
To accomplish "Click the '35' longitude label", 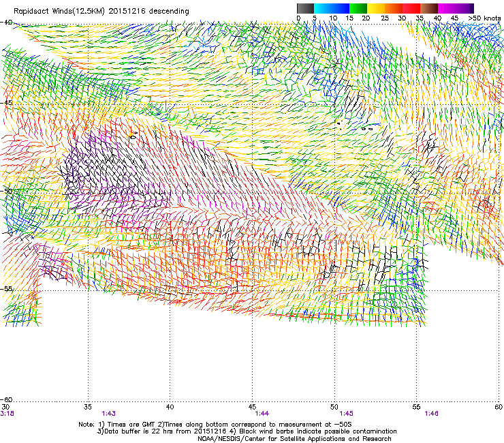I will tap(88, 407).
